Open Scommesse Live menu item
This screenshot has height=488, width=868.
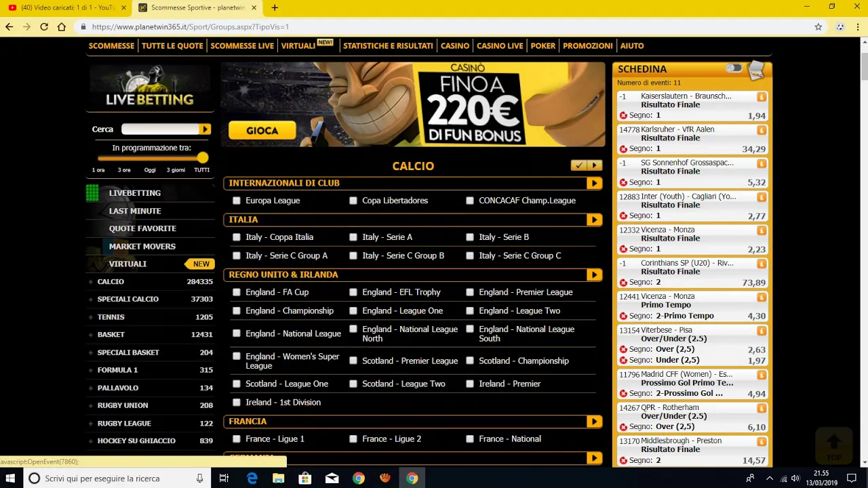(242, 45)
